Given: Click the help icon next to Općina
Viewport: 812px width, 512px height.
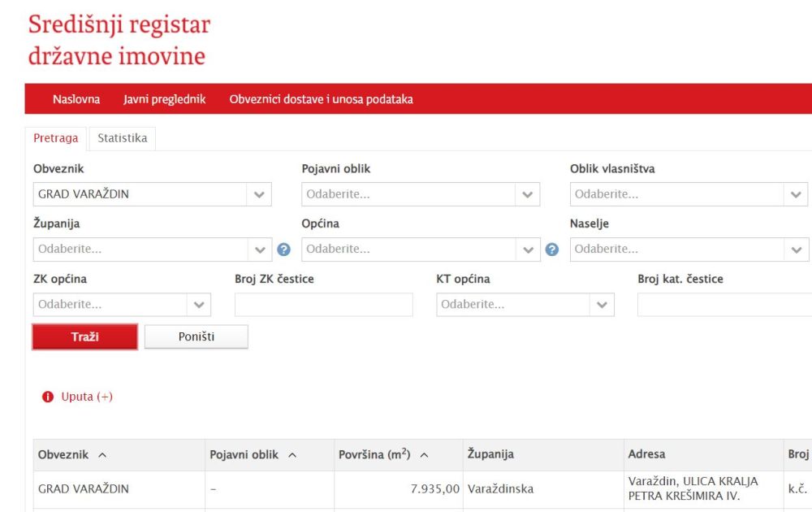Looking at the screenshot, I should click(x=552, y=249).
